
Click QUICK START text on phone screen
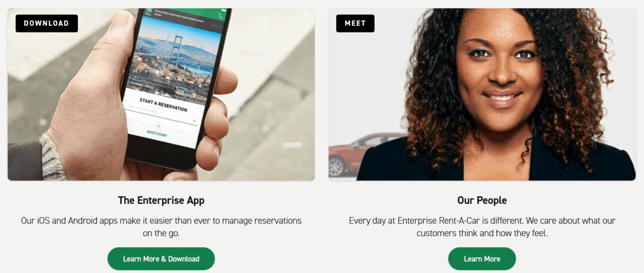point(157,134)
